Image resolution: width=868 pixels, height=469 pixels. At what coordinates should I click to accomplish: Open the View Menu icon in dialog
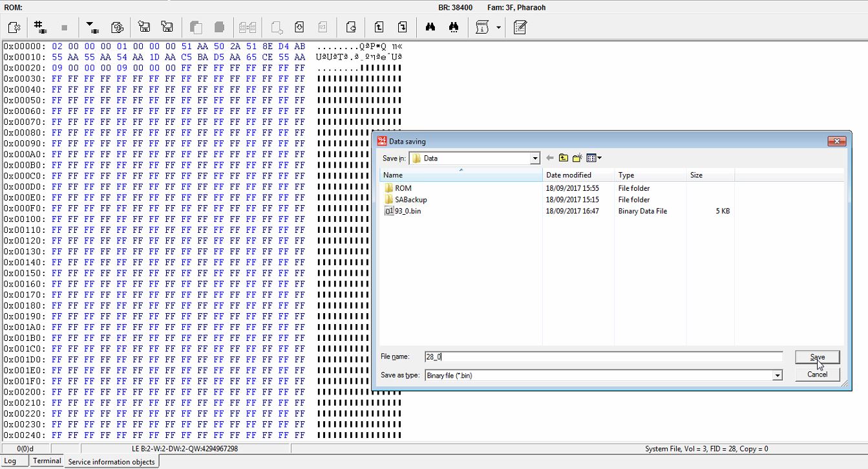click(594, 158)
